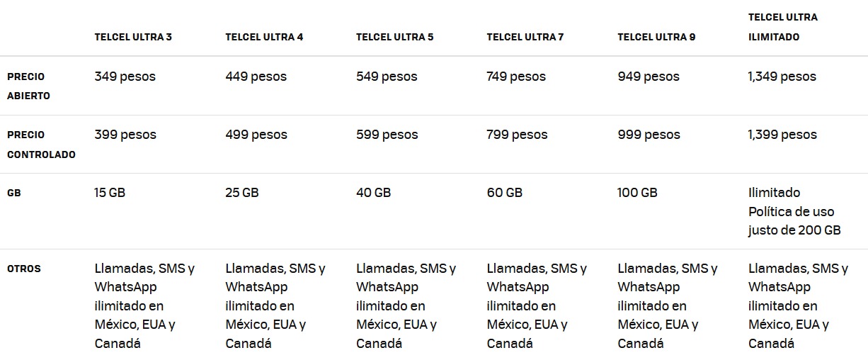Select the TELCEL ULTRA 9 column header
This screenshot has height=360, width=868.
[x=656, y=37]
